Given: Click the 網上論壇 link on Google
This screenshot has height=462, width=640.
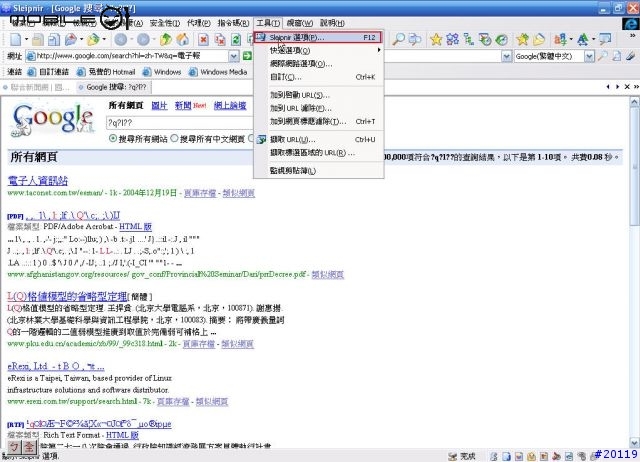Looking at the screenshot, I should 230,106.
